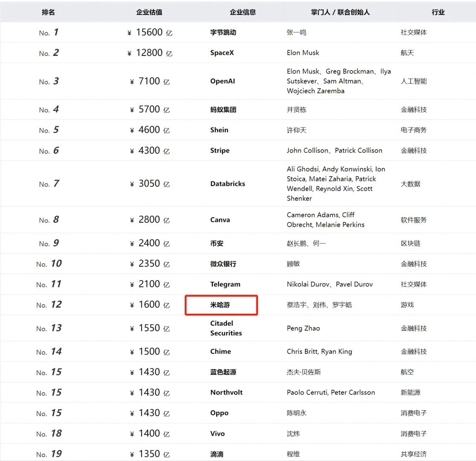Select the Telegram company name
Screen dimensions: 476x461
225,284
